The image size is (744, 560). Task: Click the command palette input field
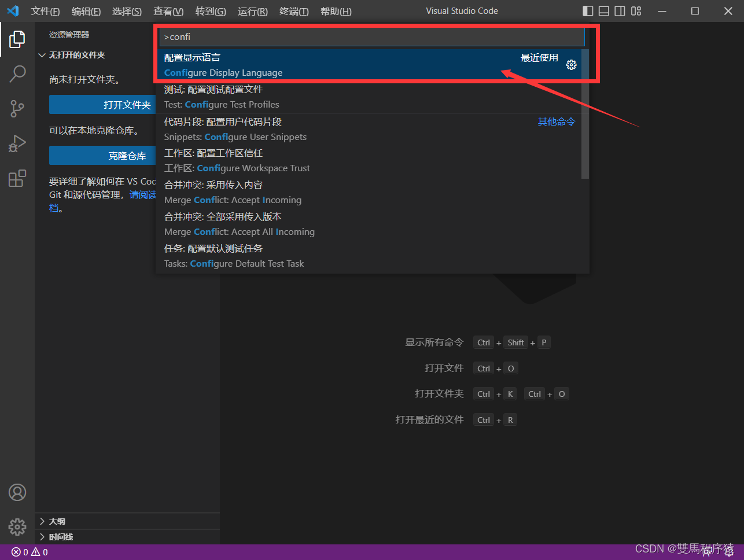click(x=372, y=36)
